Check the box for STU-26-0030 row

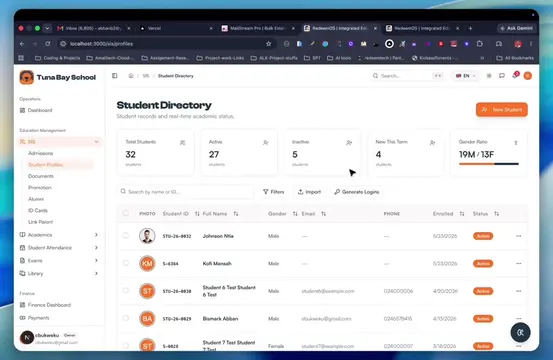point(126,290)
